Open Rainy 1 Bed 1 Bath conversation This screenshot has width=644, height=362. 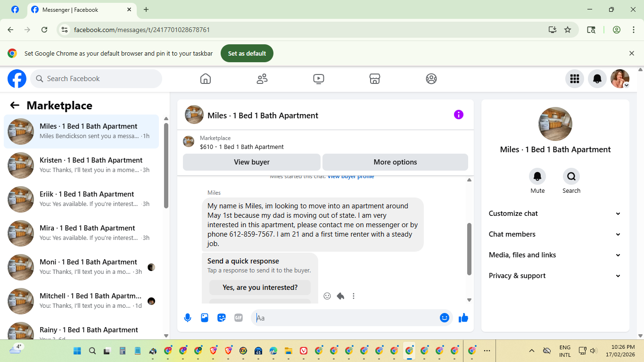[82, 329]
